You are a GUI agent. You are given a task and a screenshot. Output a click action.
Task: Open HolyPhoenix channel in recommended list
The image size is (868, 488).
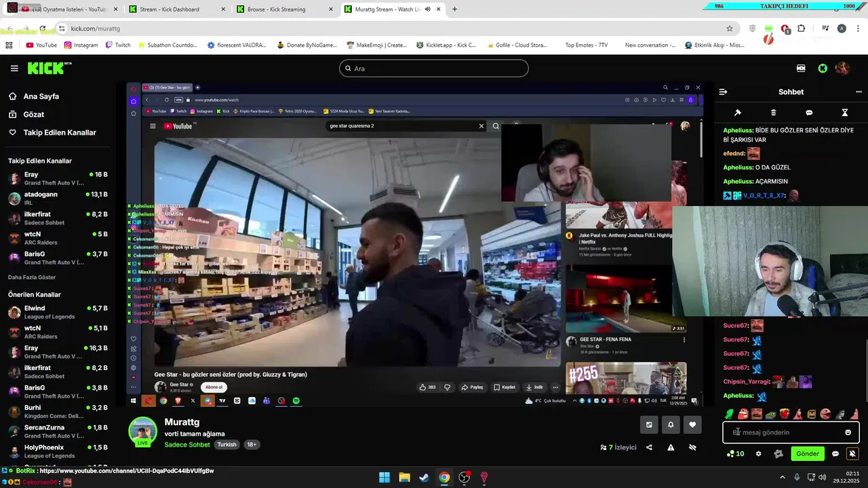(58, 451)
